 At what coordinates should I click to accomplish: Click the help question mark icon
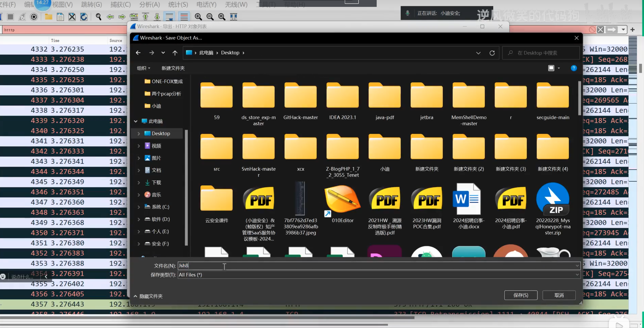573,68
